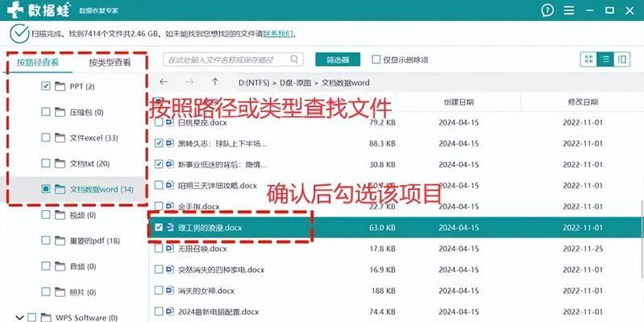The image size is (644, 322).
Task: Click the 74.4 KB size cell
Action: (382, 312)
